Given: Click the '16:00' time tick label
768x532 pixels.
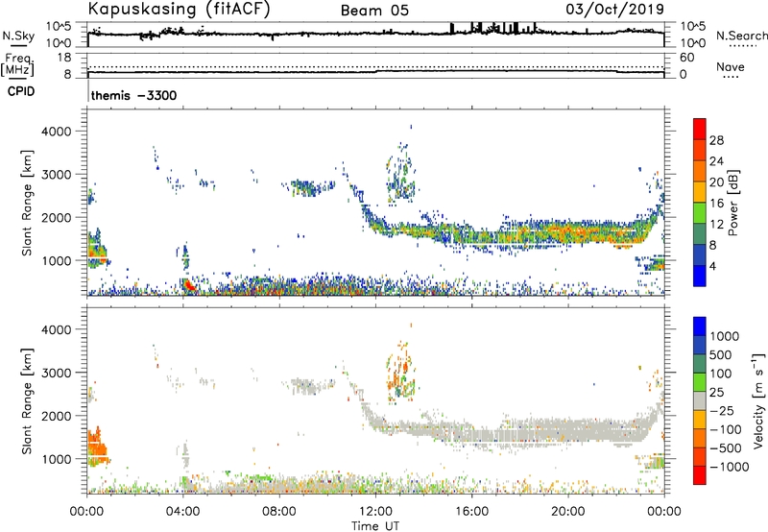Looking at the screenshot, I should (471, 512).
